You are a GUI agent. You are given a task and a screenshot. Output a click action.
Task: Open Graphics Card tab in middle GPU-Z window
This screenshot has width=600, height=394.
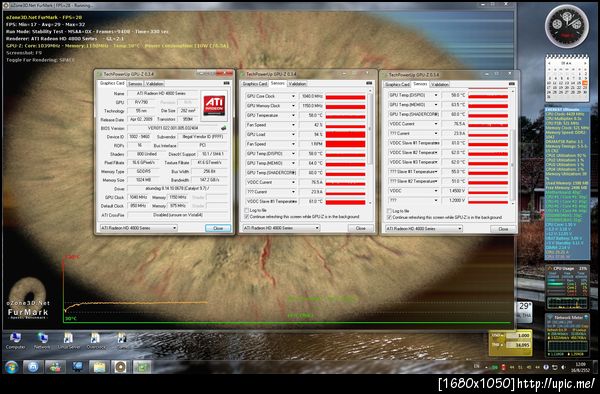(254, 84)
